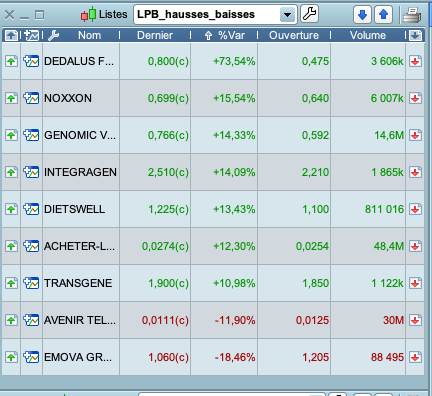This screenshot has width=432, height=396.
Task: Click green up arrow for INTEGRAGEN
Action: click(x=11, y=172)
